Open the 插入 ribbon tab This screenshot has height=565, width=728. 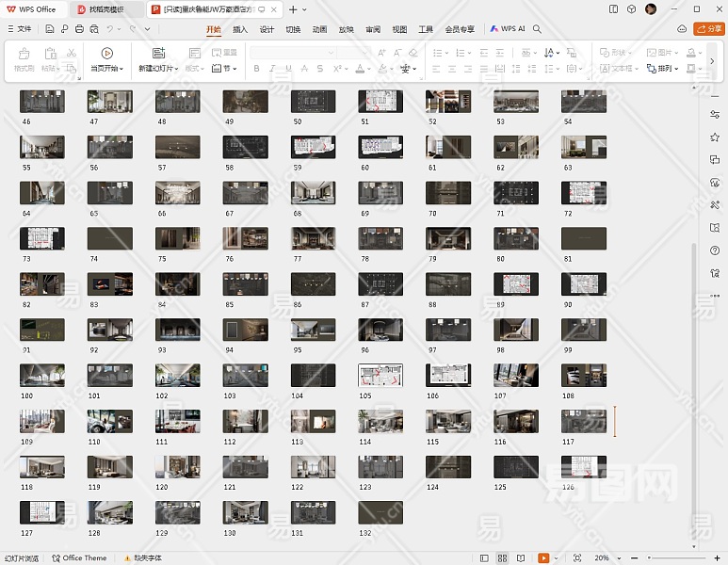pyautogui.click(x=240, y=29)
